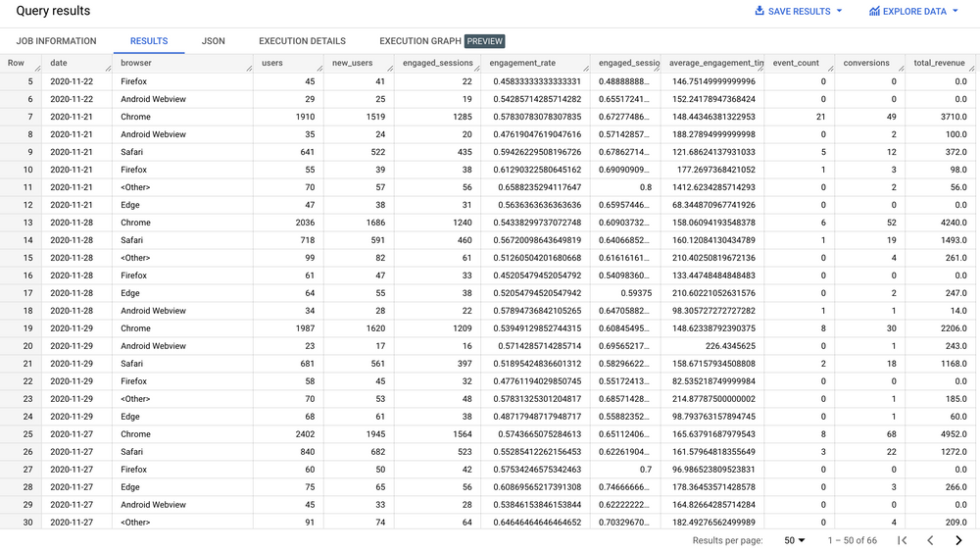The width and height of the screenshot is (980, 551).
Task: Open the Explore Data dropdown arrow
Action: click(955, 11)
